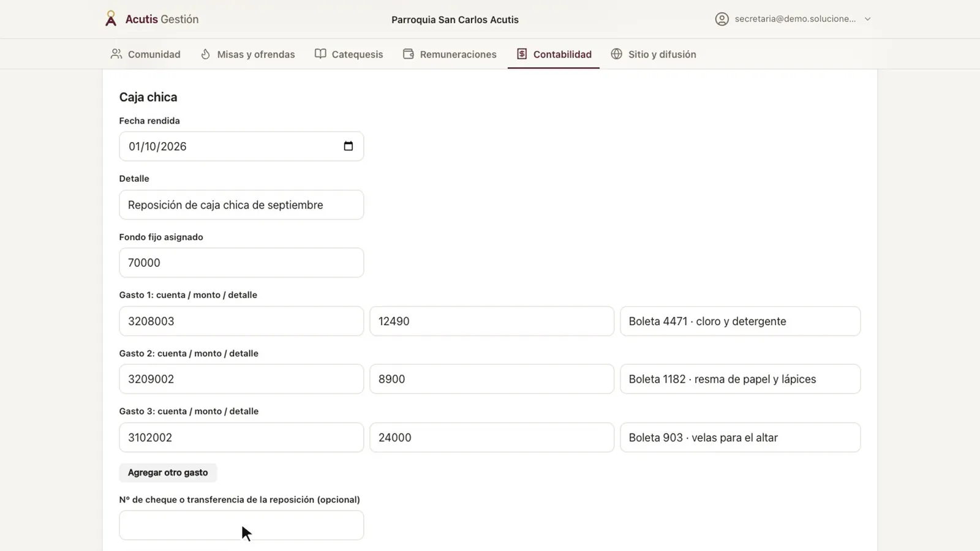Click the Catequesis book icon
The width and height of the screenshot is (980, 551).
[x=320, y=54]
